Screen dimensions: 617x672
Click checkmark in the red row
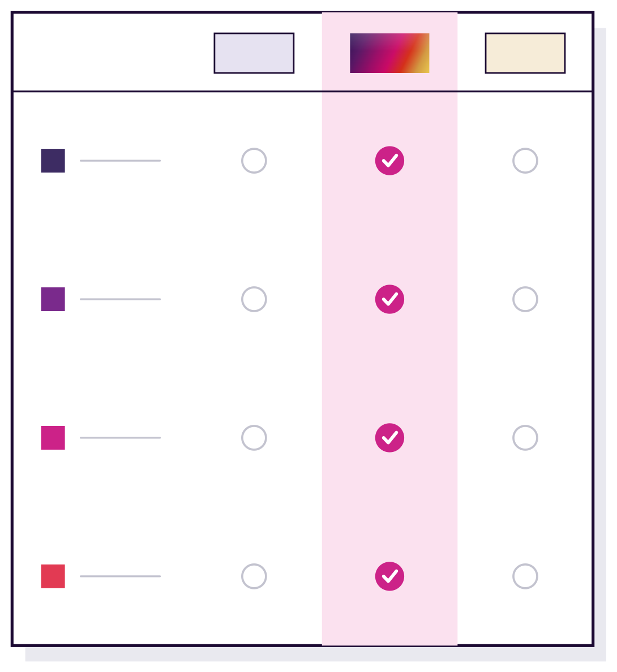coord(390,576)
